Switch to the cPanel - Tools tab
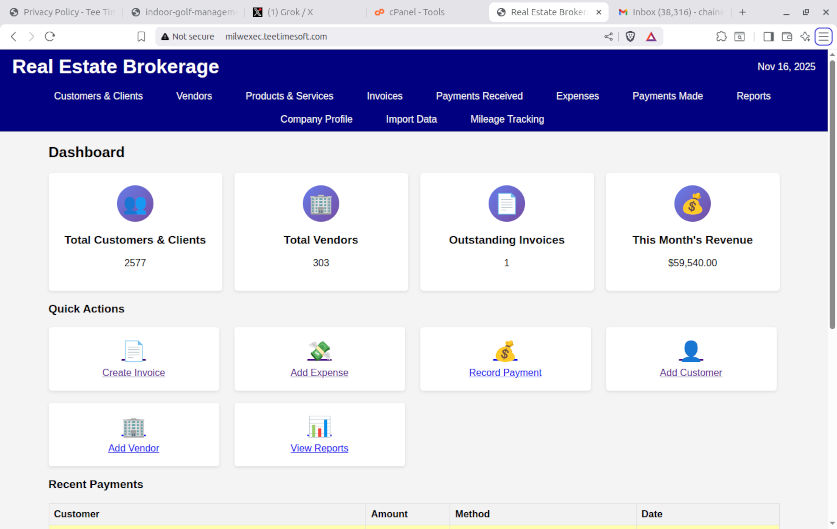Screen dimensions: 837x529 410,12
